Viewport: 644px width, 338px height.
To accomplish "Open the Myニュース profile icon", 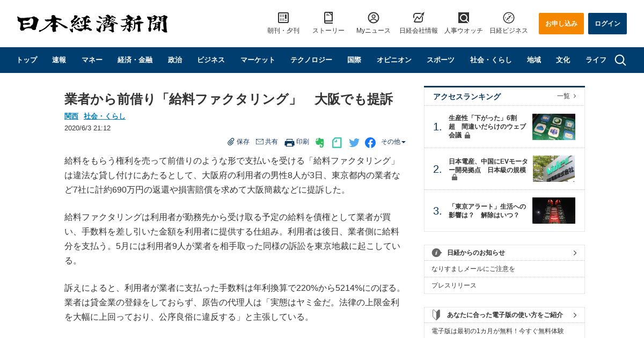I will pos(374,18).
